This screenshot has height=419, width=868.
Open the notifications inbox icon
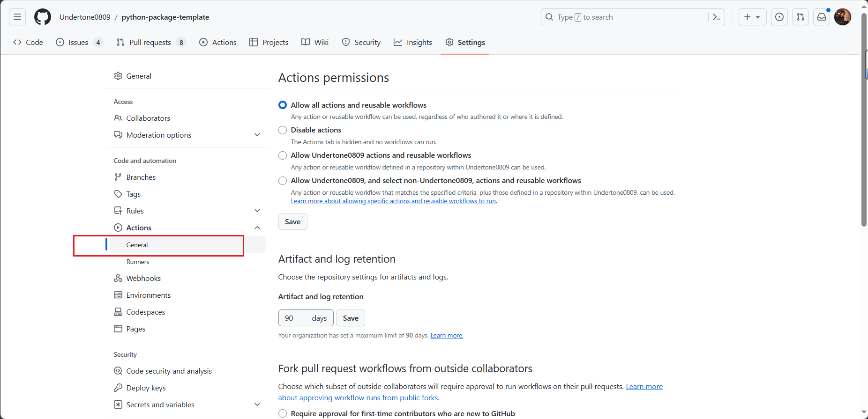point(822,17)
